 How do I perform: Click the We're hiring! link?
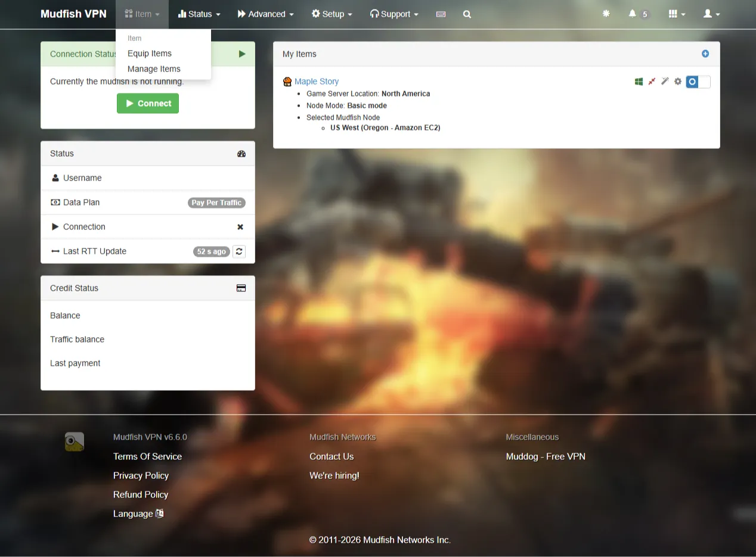tap(334, 475)
